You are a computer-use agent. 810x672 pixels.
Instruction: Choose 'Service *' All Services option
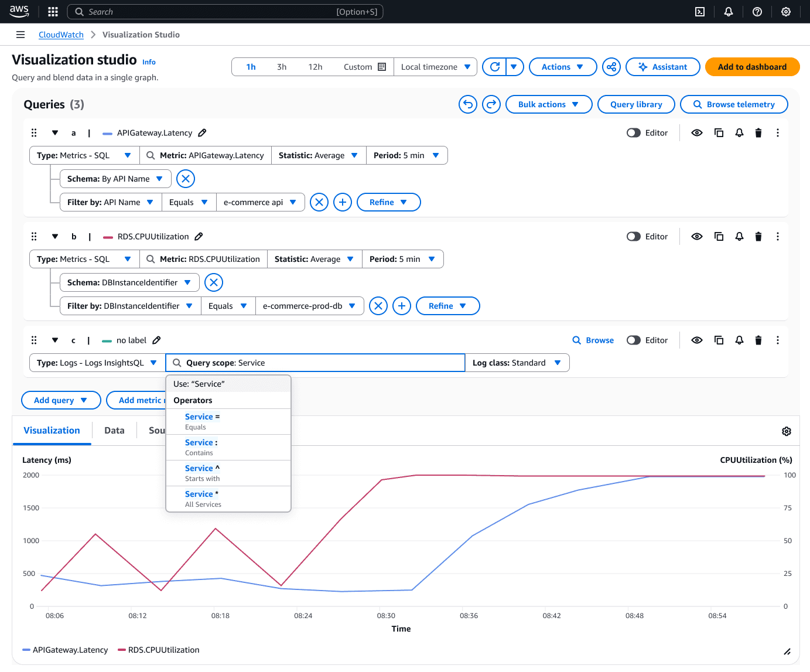click(x=228, y=499)
